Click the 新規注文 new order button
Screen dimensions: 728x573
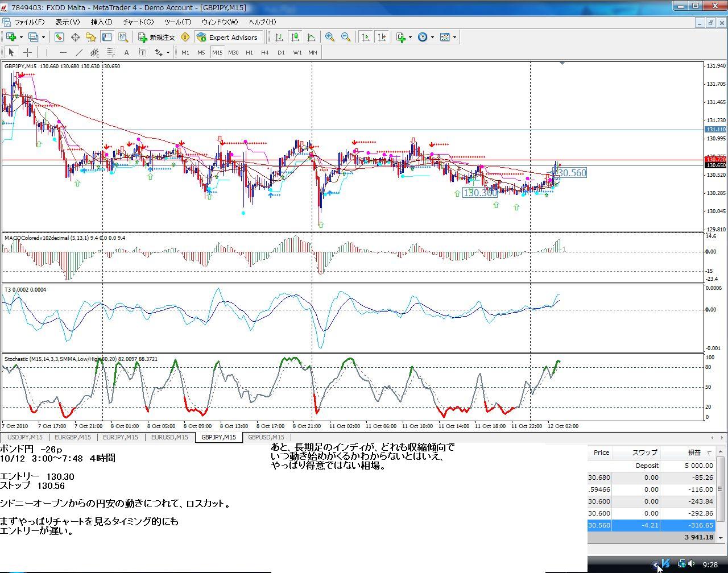click(x=158, y=38)
